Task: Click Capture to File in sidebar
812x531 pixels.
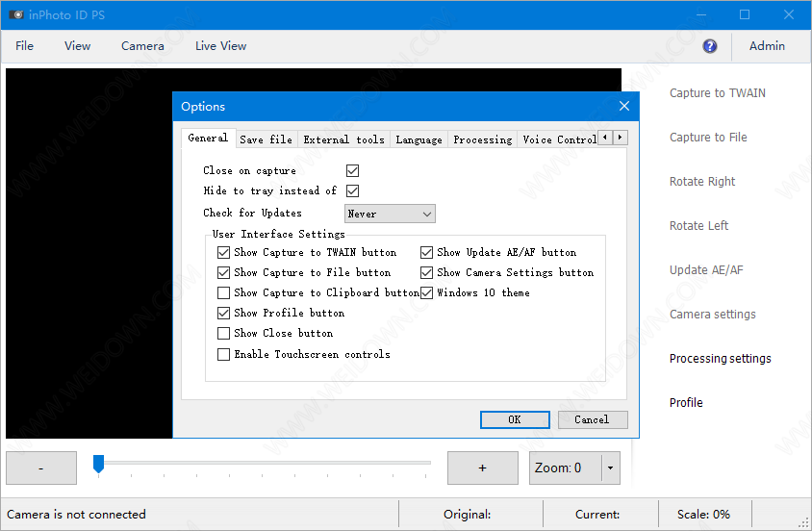Action: [708, 138]
